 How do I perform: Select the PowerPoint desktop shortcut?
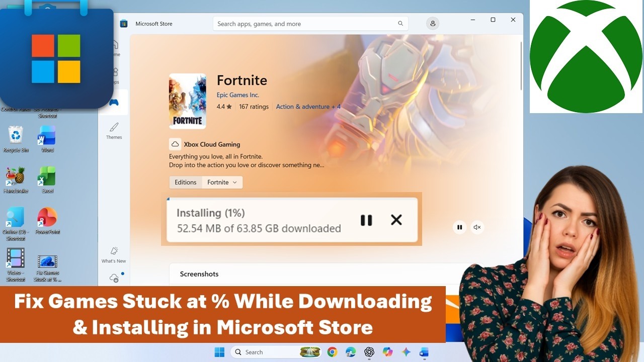pos(47,221)
